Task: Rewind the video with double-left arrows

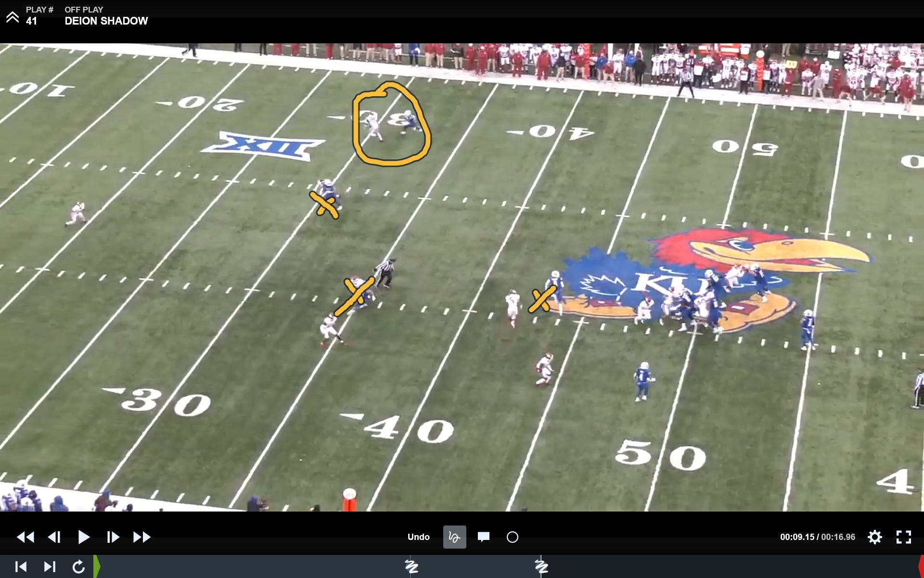Action: pos(26,537)
